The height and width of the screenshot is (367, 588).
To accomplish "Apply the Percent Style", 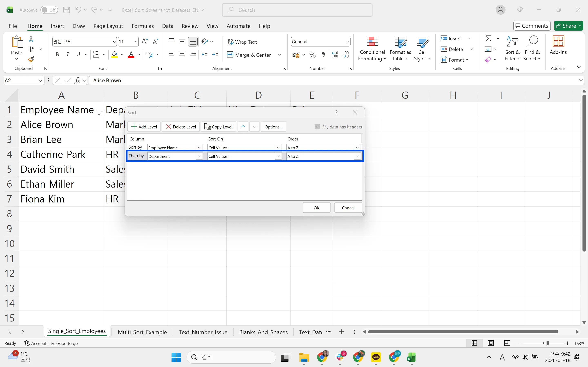I will pyautogui.click(x=312, y=55).
